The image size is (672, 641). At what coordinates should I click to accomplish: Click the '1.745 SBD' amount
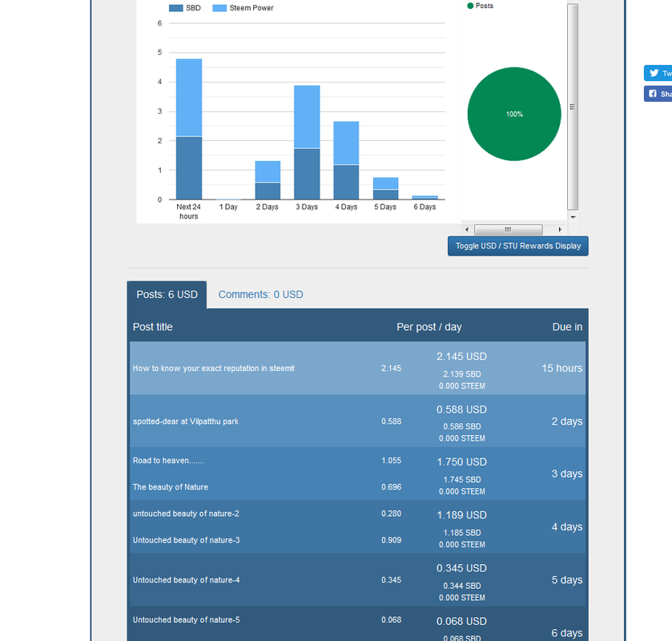462,480
